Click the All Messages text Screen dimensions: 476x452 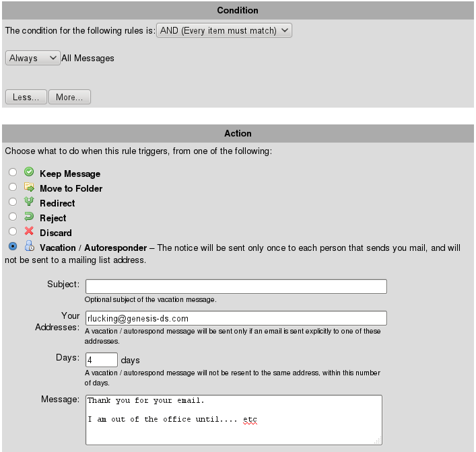pos(88,59)
